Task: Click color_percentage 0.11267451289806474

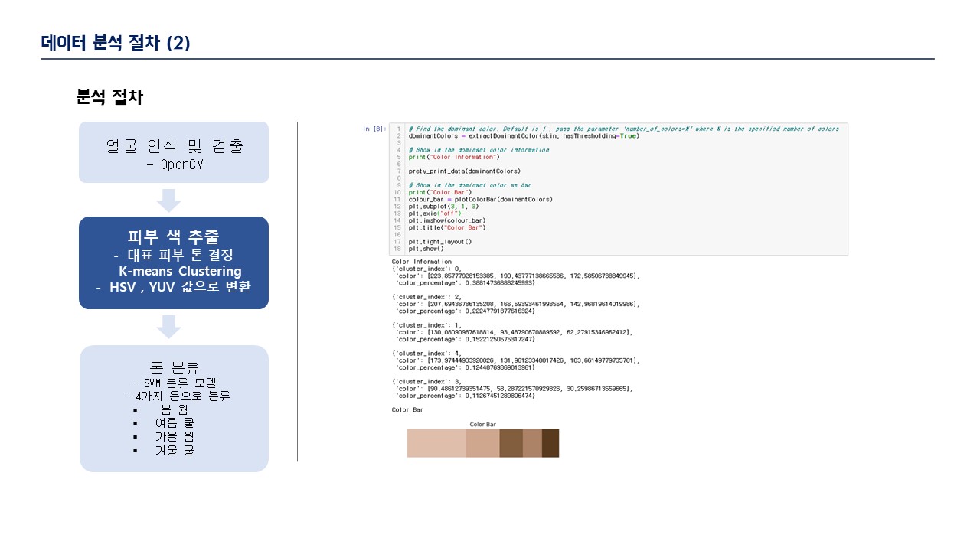Action: (x=465, y=396)
